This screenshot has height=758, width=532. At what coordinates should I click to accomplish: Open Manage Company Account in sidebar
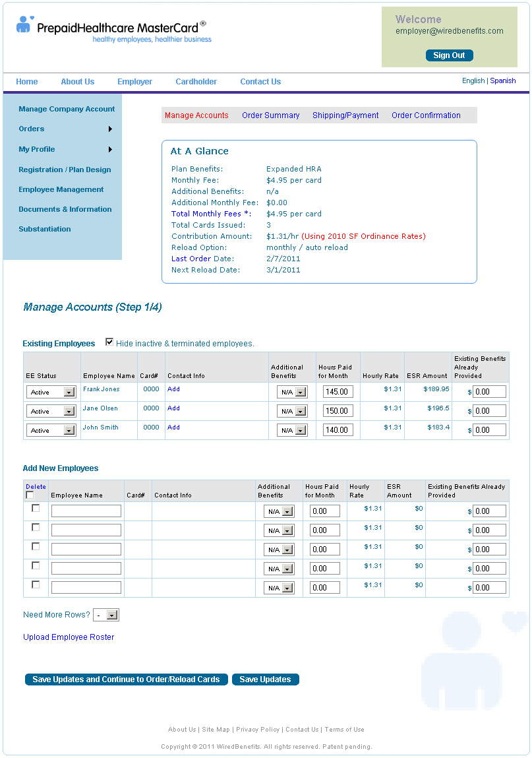pyautogui.click(x=67, y=110)
